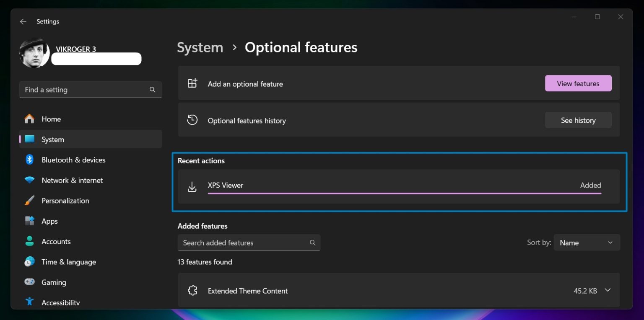Click the Time & language clock icon
Screen dimensions: 644x320
coord(29,262)
